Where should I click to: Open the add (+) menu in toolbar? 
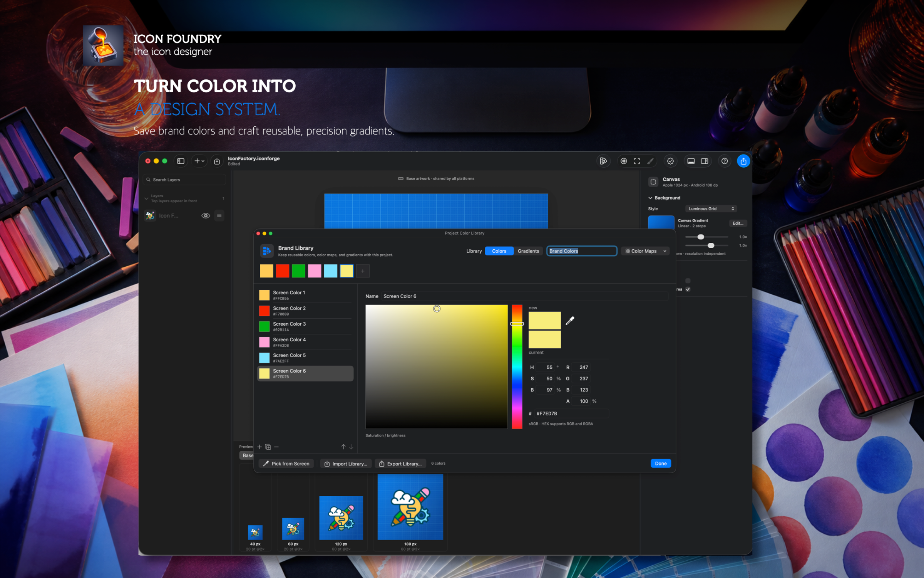(199, 161)
